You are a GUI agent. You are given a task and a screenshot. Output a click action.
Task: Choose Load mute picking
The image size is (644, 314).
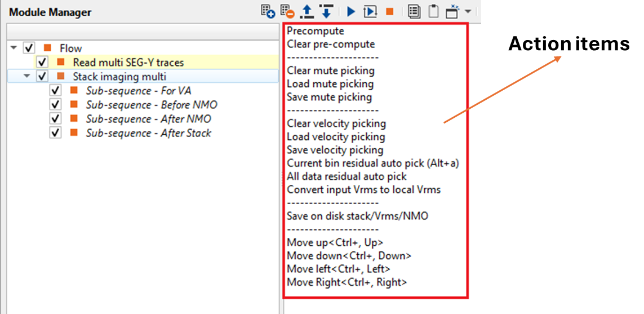click(x=330, y=84)
